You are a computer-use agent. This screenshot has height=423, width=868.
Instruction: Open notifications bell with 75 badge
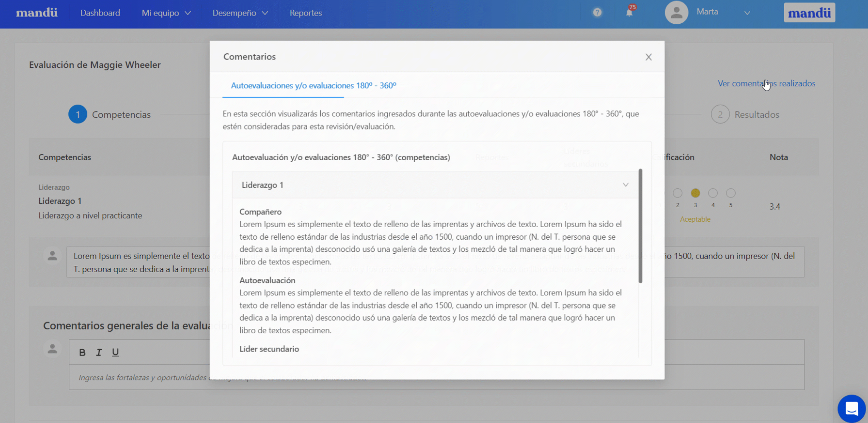[630, 12]
